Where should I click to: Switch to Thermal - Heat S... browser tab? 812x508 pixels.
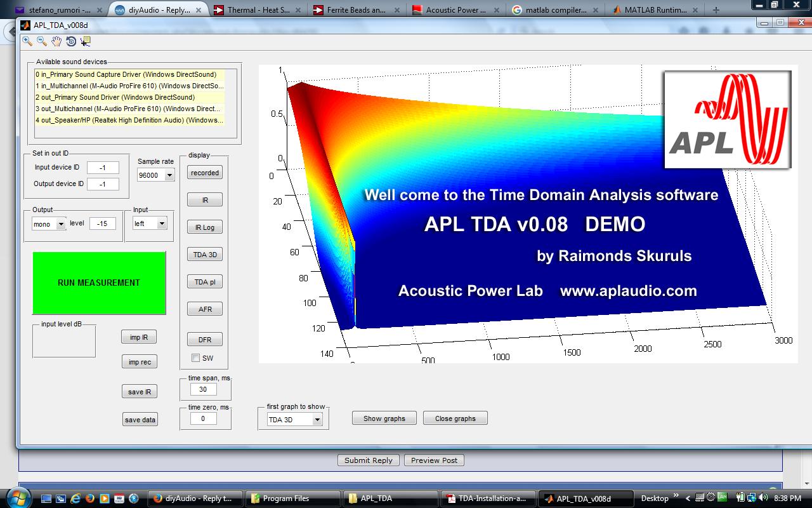(x=257, y=10)
